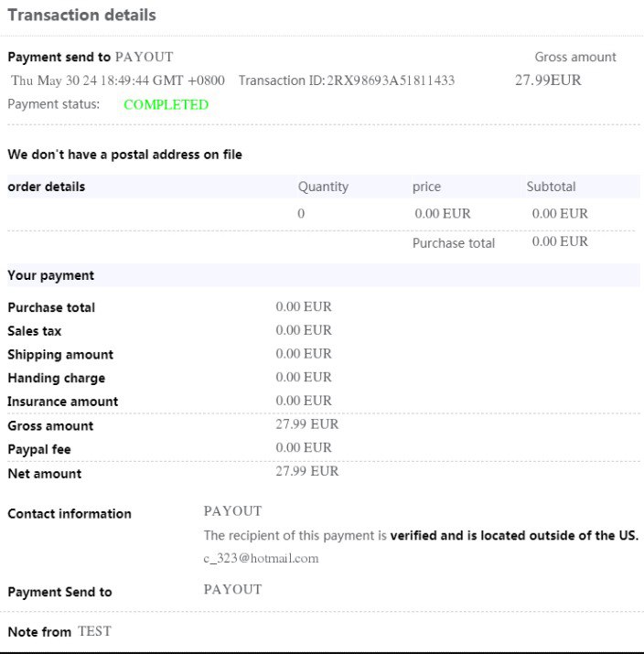Screen dimensions: 644x654
Task: Click the Handing charge label
Action: 57,379
